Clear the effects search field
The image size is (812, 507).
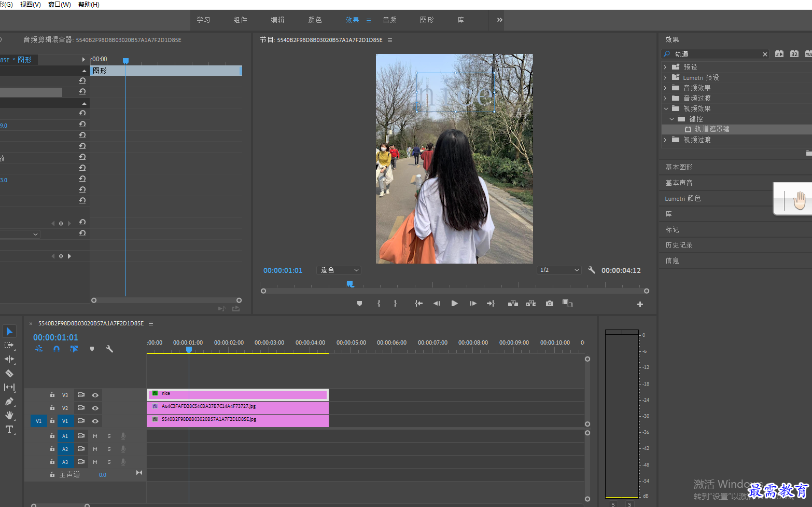[x=765, y=54]
